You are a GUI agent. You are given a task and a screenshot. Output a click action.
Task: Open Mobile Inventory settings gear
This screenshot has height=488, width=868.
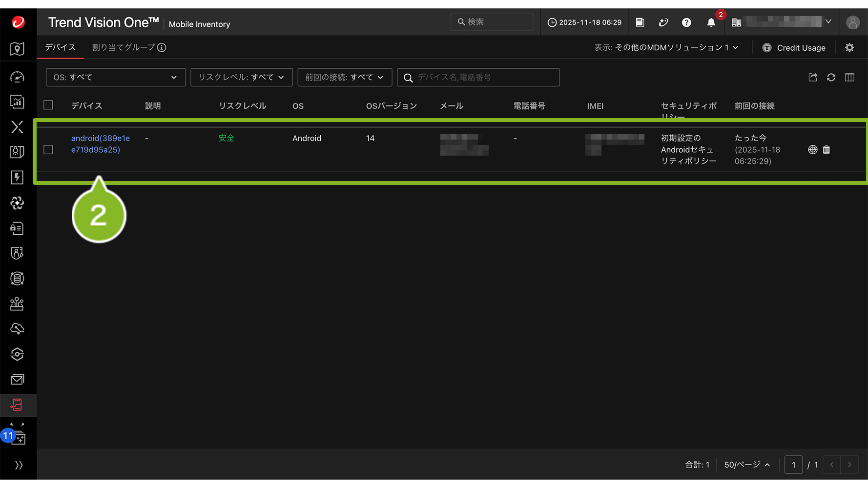pyautogui.click(x=849, y=48)
